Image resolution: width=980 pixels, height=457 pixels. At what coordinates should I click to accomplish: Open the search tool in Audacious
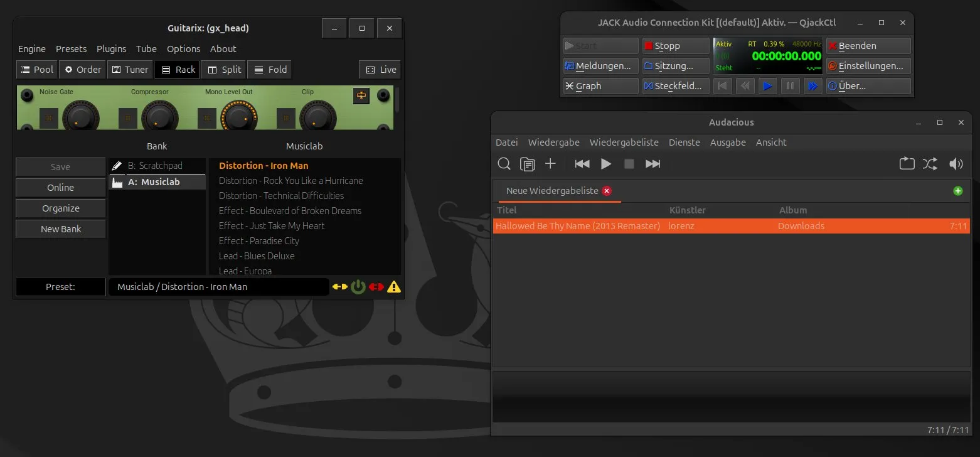click(x=504, y=164)
